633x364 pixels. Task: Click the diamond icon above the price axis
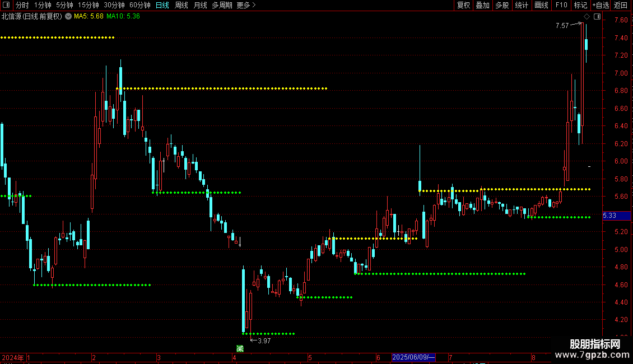tap(587, 17)
